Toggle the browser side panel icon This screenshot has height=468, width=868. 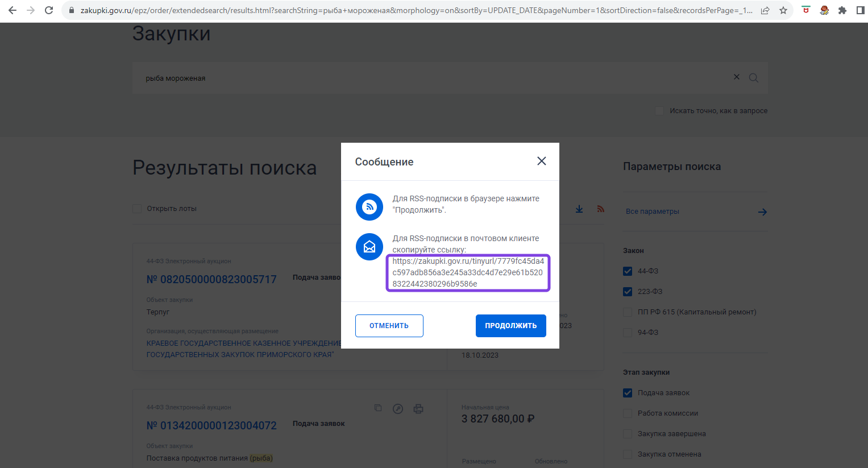click(860, 10)
